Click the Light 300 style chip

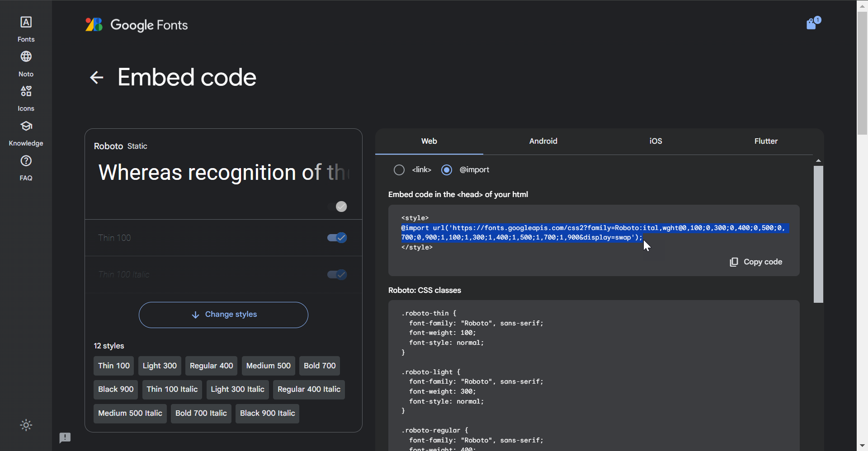point(160,366)
